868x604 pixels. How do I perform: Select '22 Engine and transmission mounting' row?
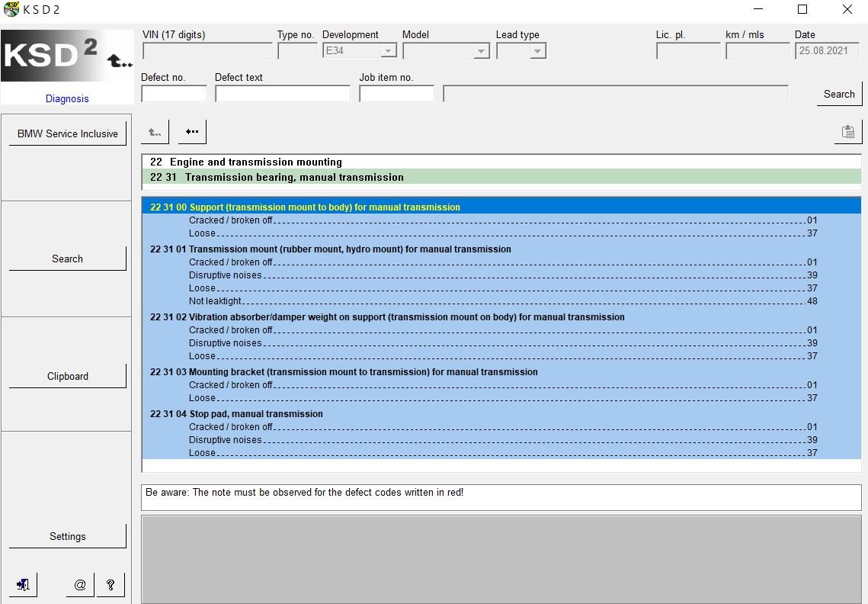pyautogui.click(x=501, y=162)
